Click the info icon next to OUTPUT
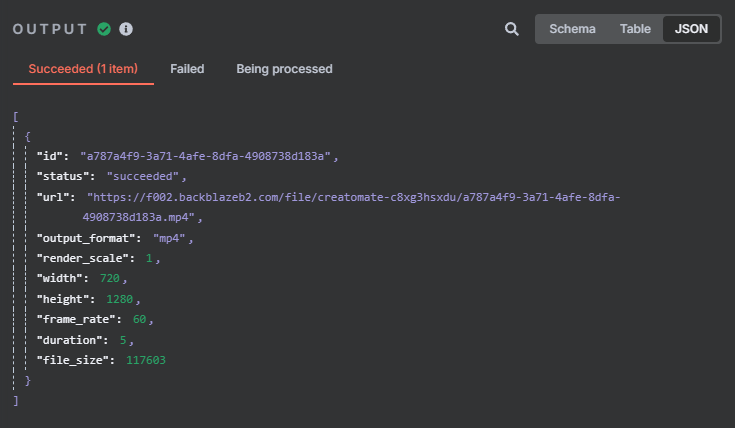 pos(126,29)
